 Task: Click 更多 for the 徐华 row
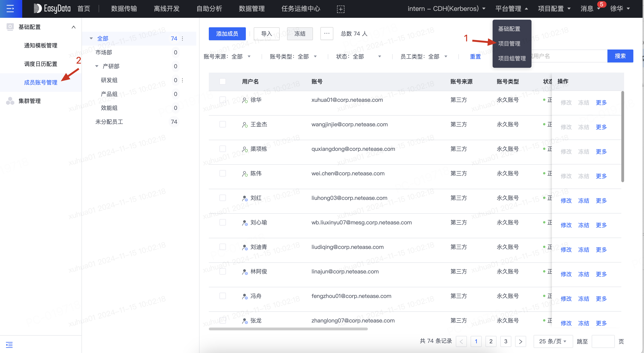click(601, 102)
